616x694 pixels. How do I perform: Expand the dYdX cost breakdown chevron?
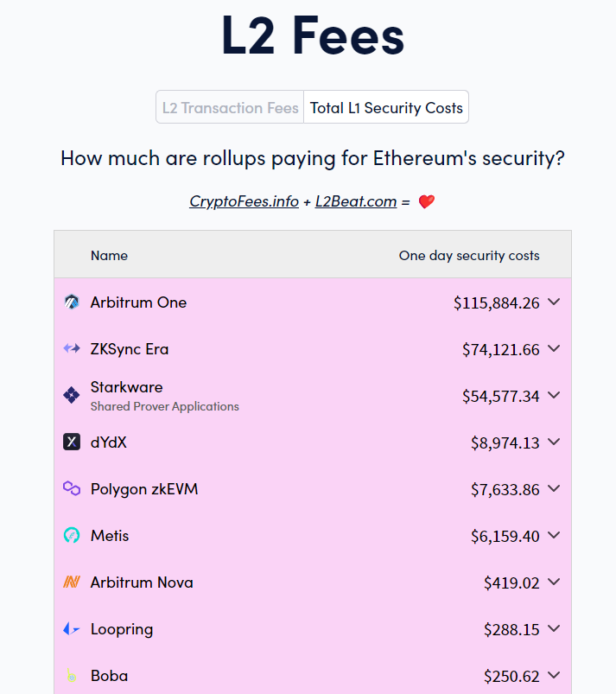[x=554, y=442]
